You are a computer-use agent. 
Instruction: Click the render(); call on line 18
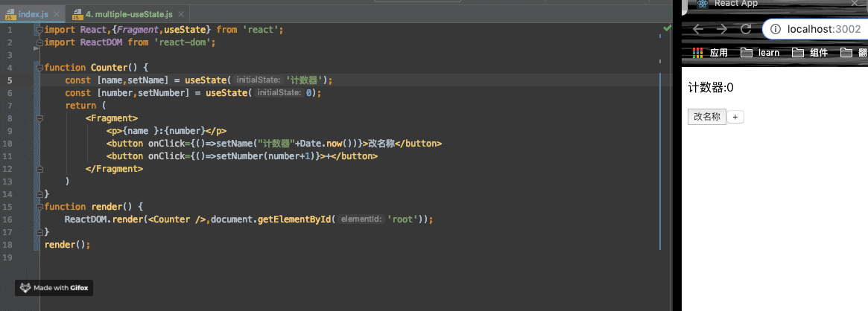[67, 245]
